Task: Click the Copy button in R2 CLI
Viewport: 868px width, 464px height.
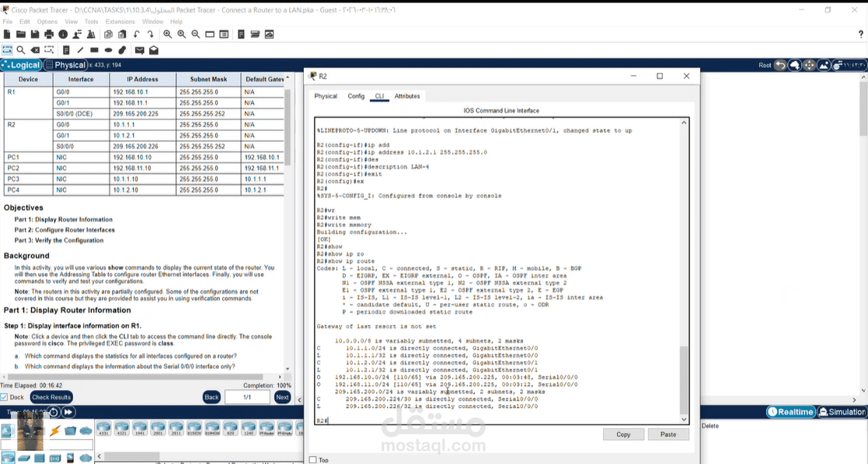Action: (623, 434)
